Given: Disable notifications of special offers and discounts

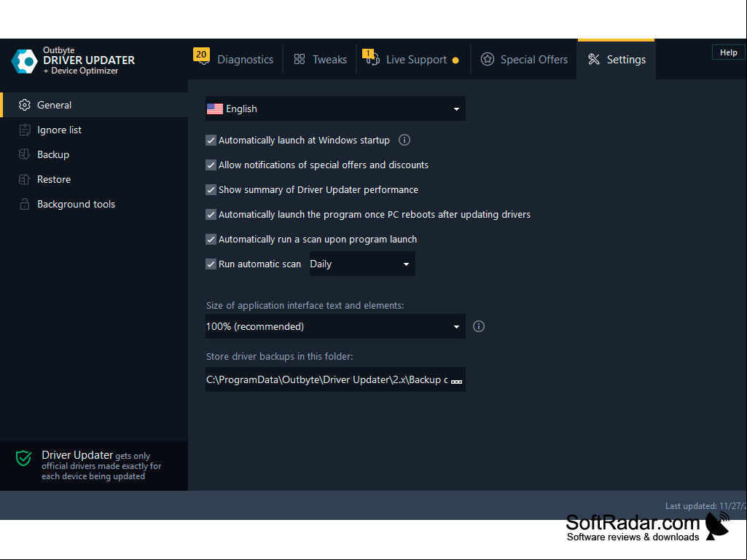Looking at the screenshot, I should click(211, 165).
